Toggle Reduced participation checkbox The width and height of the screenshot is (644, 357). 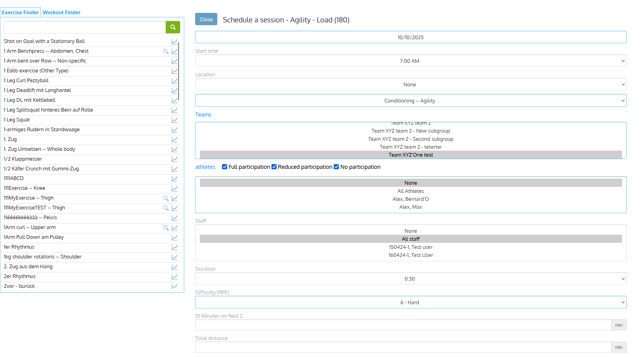pyautogui.click(x=274, y=167)
